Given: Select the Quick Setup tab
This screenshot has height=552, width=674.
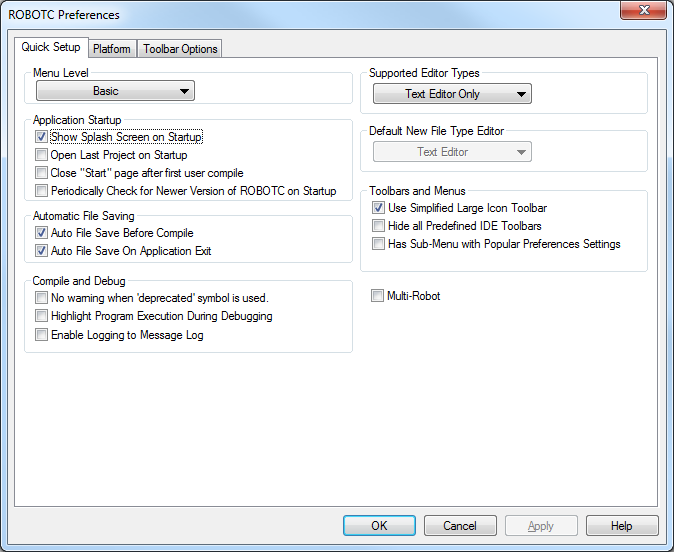Looking at the screenshot, I should tap(51, 48).
